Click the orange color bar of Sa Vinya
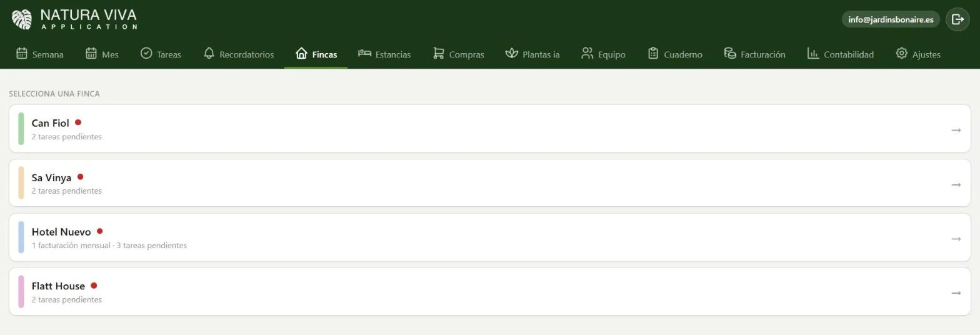 tap(21, 182)
